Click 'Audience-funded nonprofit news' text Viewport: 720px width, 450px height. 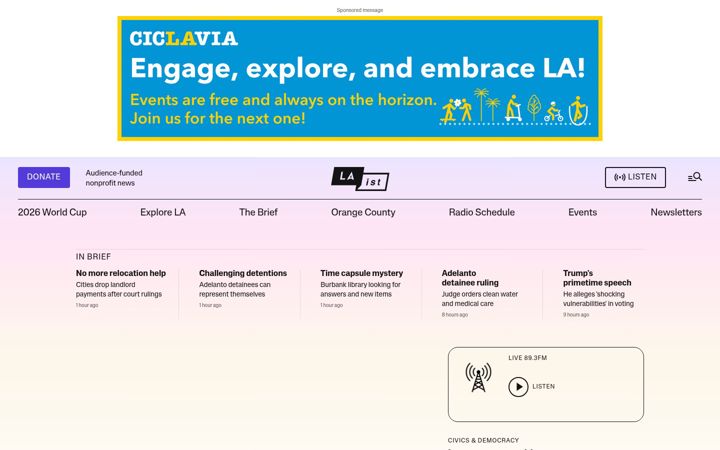click(114, 178)
